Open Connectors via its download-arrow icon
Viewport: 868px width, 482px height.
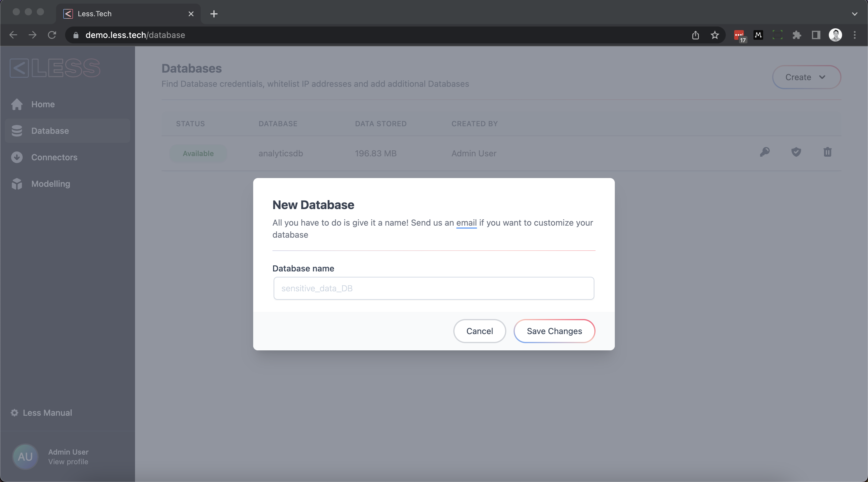pos(17,157)
